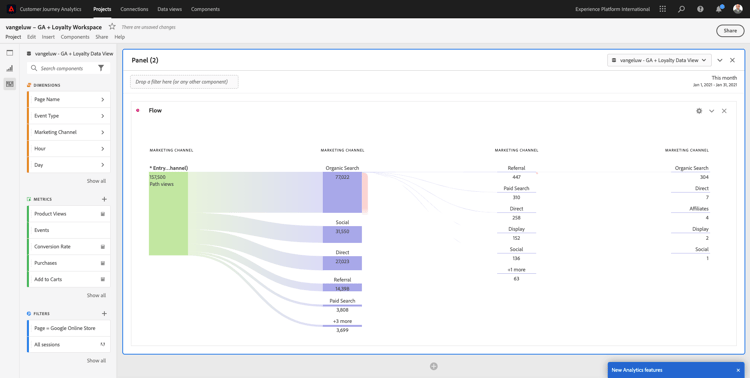Expand the Marketing Channel dimension
750x378 pixels.
tap(69, 132)
